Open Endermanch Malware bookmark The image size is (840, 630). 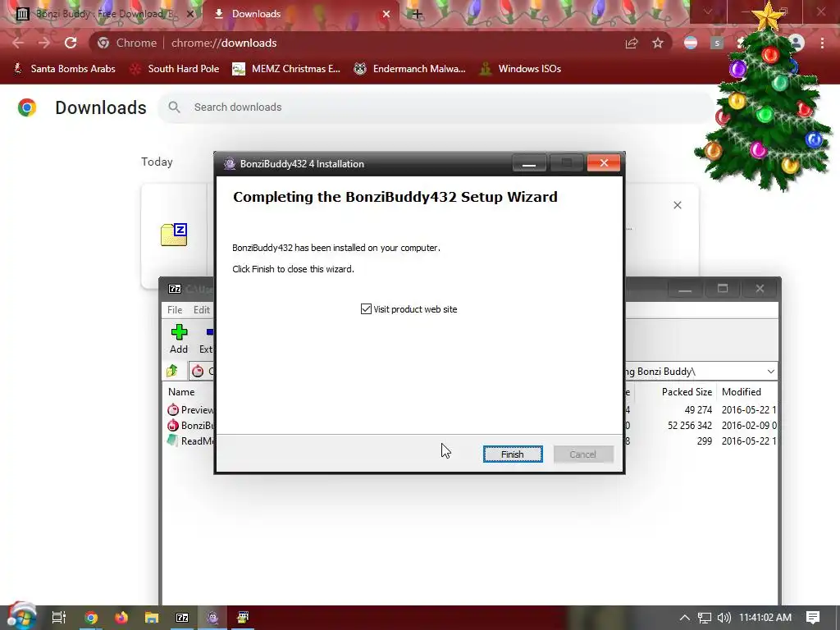pyautogui.click(x=410, y=69)
